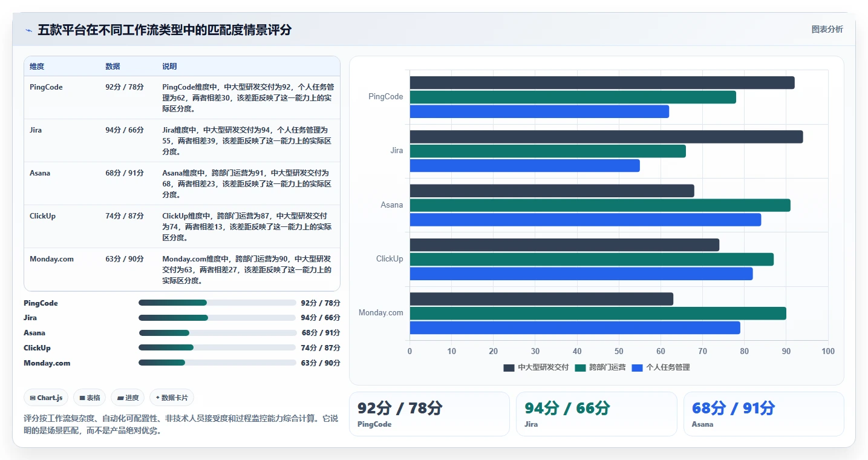The image size is (868, 460).
Task: Click the Monday.com label in progress list
Action: [x=47, y=363]
